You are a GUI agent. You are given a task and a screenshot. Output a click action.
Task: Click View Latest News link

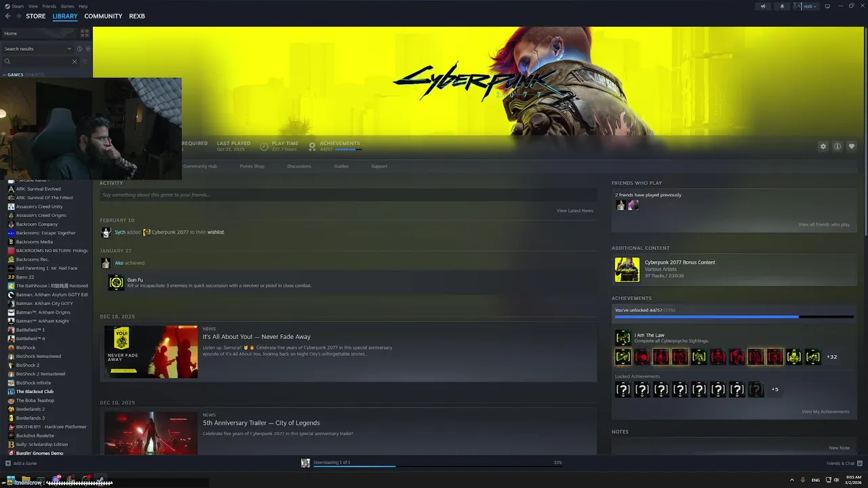pyautogui.click(x=575, y=211)
